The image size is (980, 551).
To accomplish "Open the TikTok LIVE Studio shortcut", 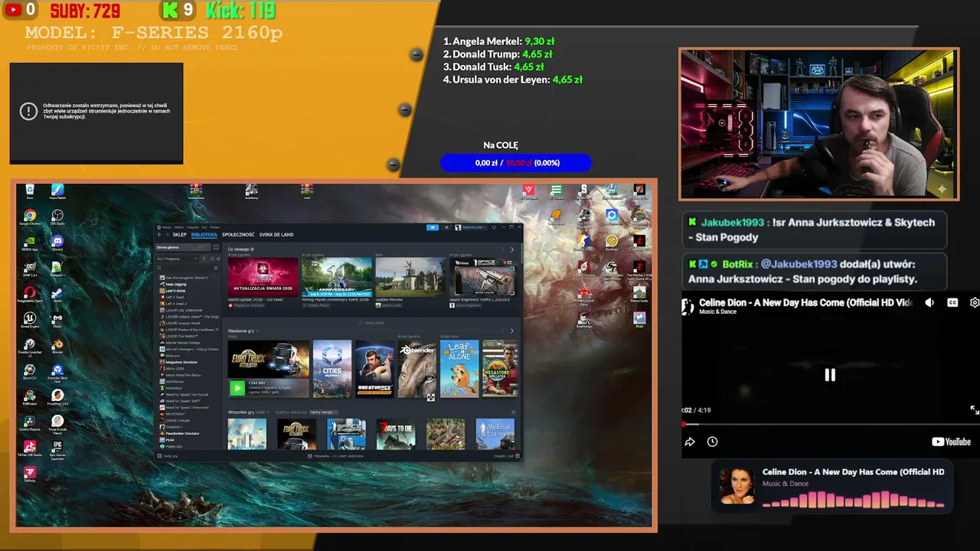I will (x=30, y=448).
